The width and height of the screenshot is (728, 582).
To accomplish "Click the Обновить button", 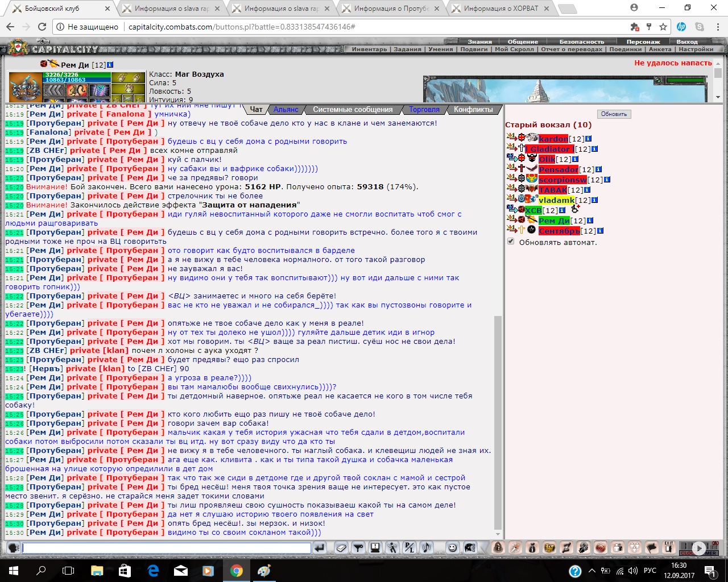I will point(614,114).
